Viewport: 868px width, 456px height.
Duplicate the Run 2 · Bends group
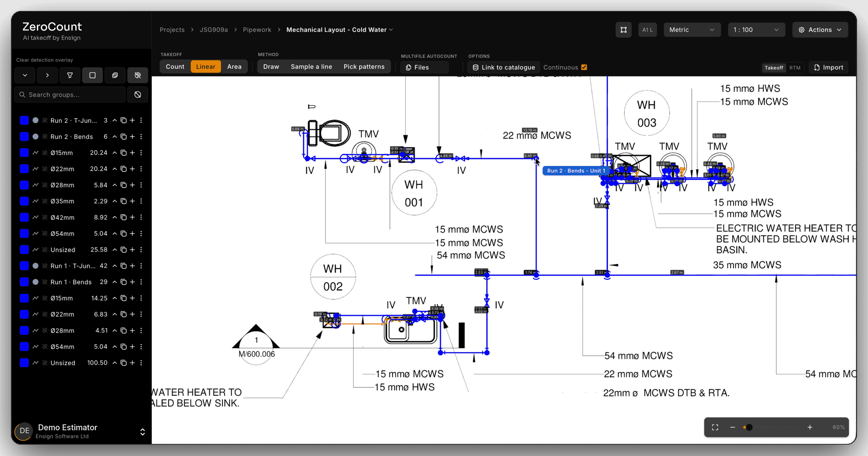(123, 136)
